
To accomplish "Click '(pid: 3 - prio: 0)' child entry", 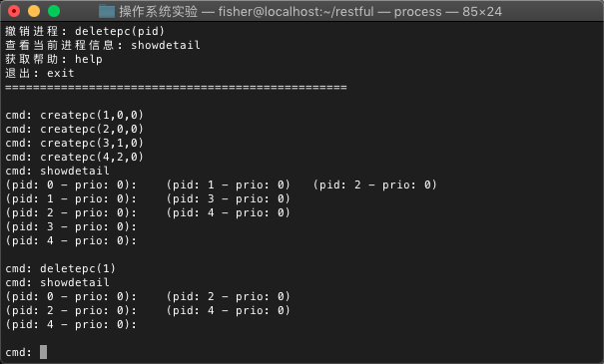I will [x=228, y=198].
